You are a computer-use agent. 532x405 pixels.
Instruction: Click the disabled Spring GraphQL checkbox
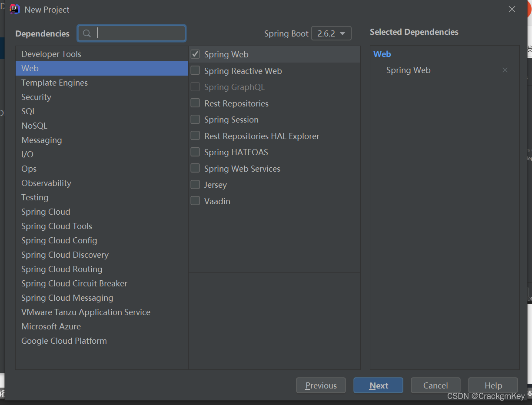196,86
